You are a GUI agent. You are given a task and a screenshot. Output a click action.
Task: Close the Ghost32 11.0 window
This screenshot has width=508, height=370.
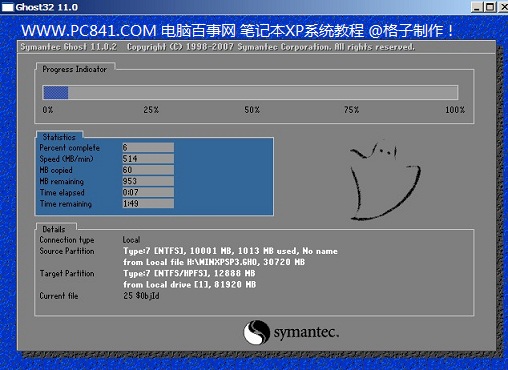click(503, 7)
